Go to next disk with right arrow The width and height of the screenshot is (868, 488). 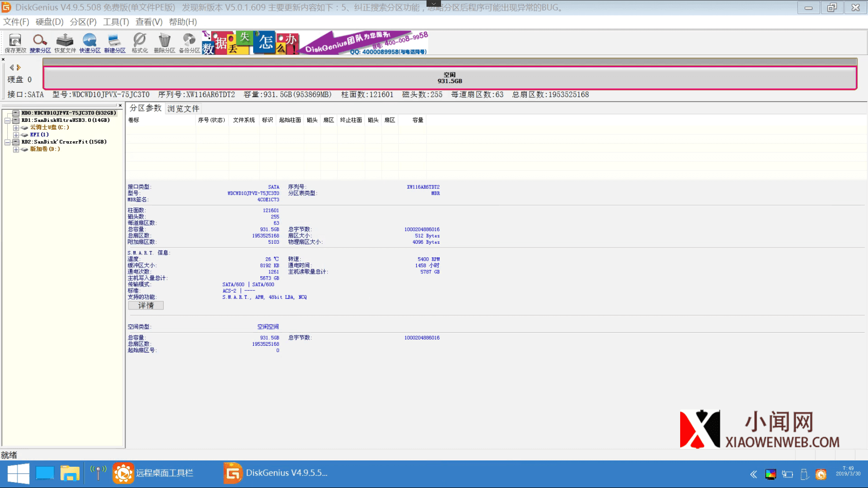pyautogui.click(x=19, y=68)
